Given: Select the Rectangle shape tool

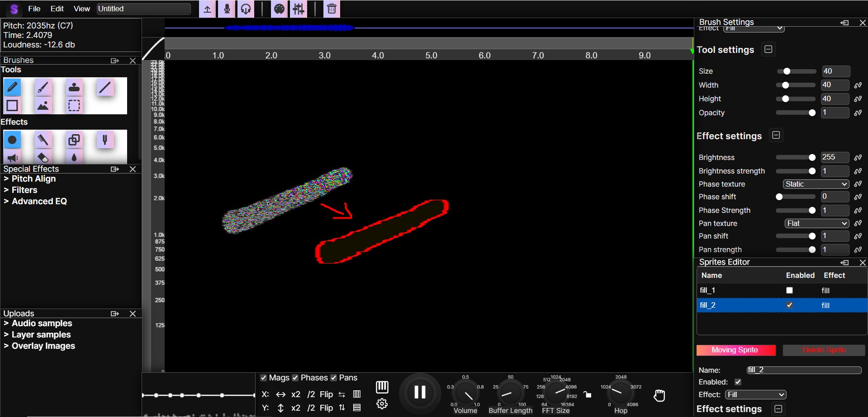Looking at the screenshot, I should pos(12,105).
